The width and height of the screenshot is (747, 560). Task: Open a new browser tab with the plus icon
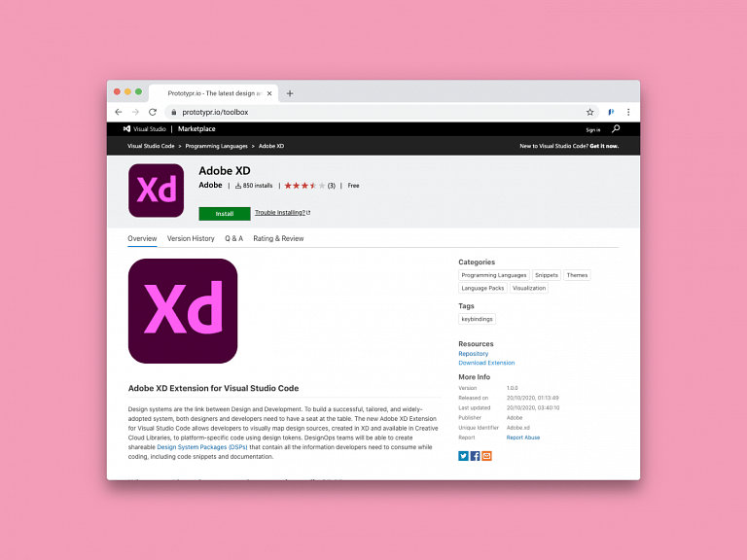point(290,93)
